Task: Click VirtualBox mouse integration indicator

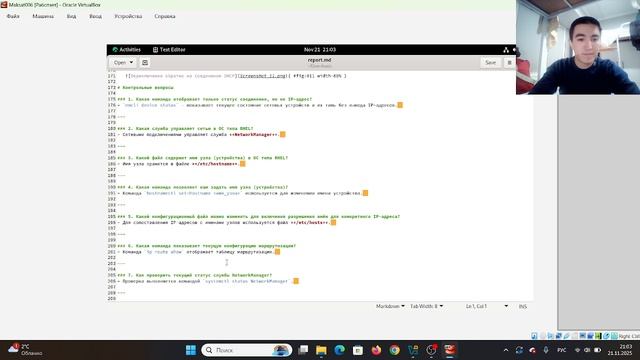Action: click(606, 336)
